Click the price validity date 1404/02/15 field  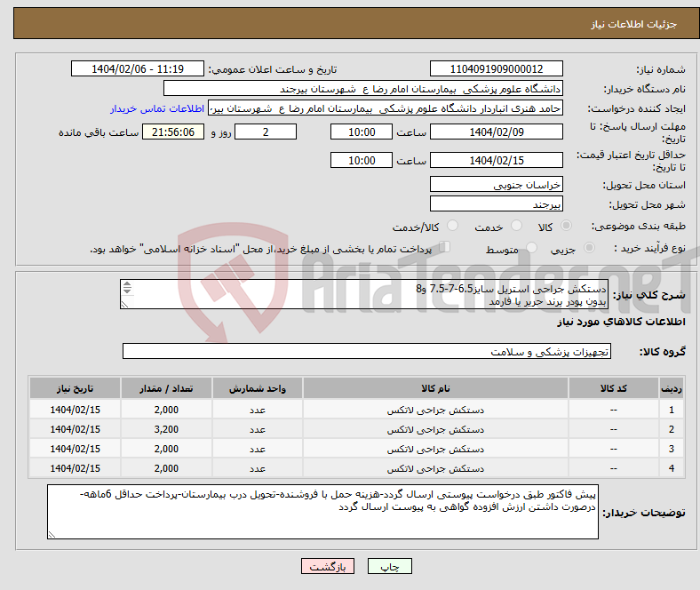(x=496, y=160)
